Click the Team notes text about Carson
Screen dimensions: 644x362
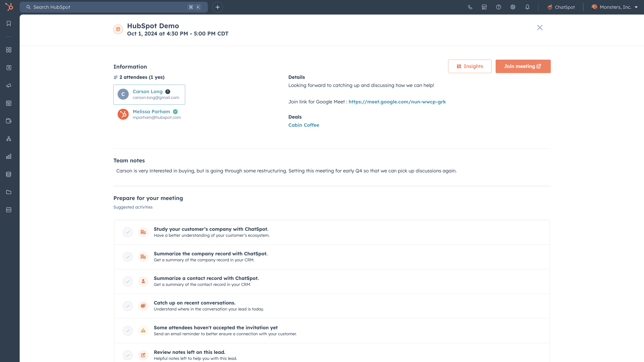[x=286, y=171]
